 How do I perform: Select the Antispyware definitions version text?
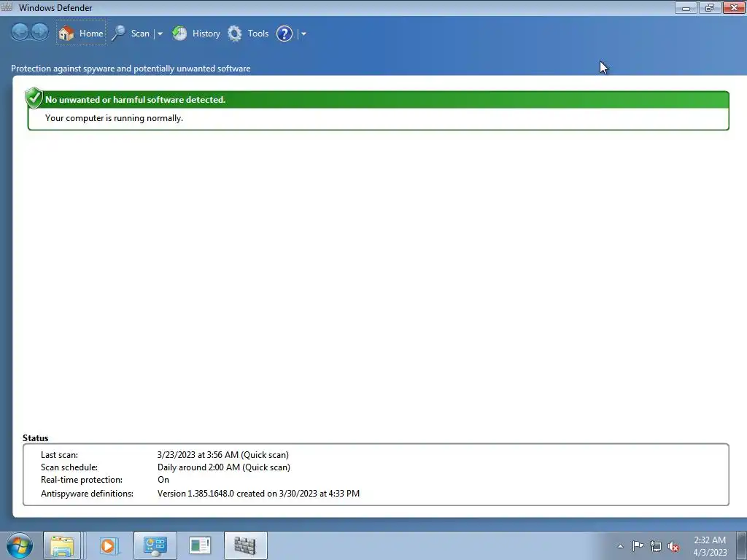259,494
